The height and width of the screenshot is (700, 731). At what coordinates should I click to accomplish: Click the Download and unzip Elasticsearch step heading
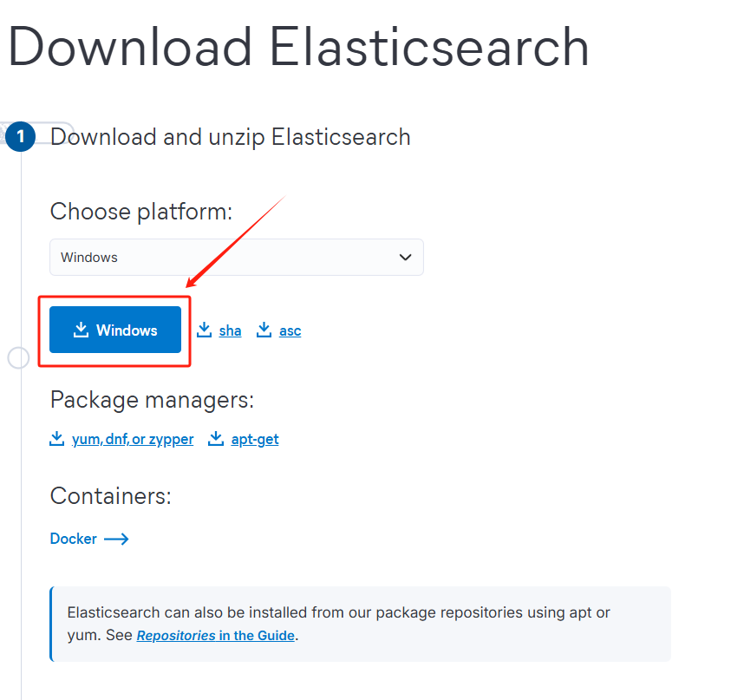coord(231,137)
